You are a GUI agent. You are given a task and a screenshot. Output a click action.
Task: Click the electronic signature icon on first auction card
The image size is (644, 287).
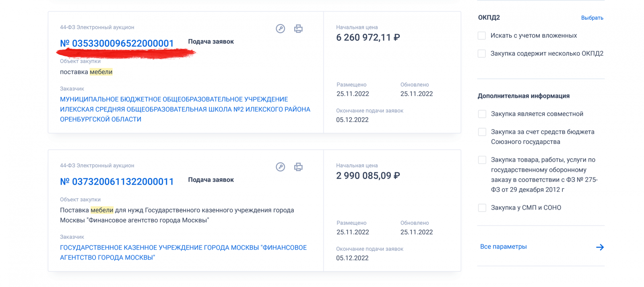(x=281, y=29)
